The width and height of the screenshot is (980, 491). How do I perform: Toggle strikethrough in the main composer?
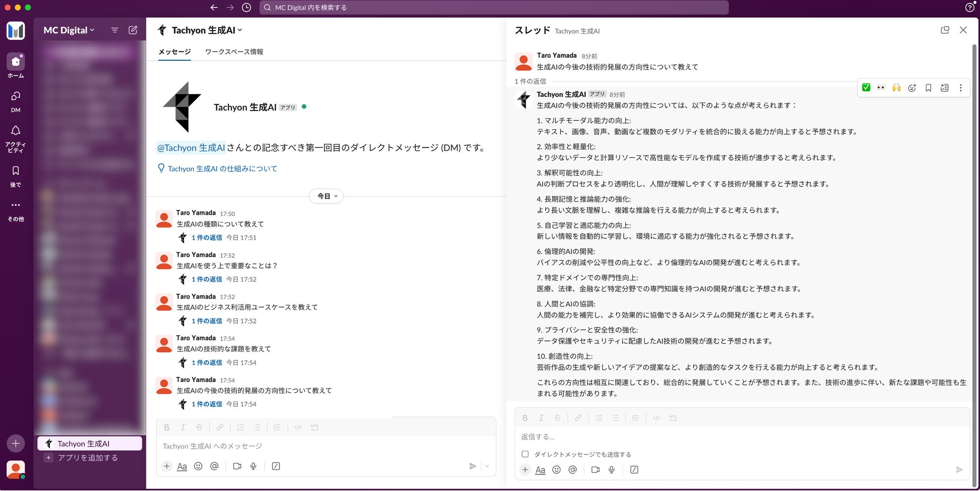pyautogui.click(x=199, y=427)
